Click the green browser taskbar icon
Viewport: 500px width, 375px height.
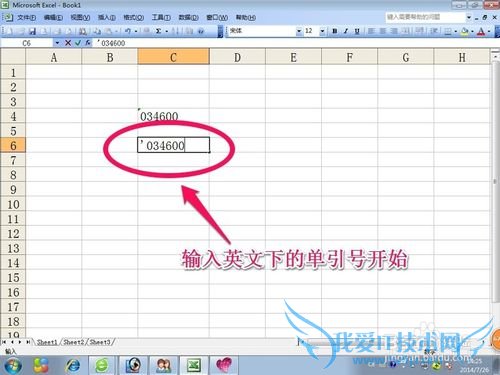102,365
